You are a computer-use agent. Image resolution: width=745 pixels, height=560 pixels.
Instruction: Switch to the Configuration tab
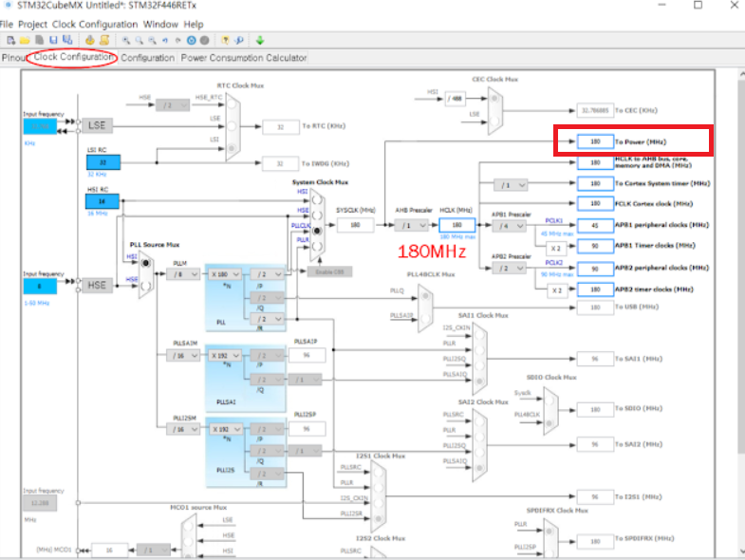point(147,58)
